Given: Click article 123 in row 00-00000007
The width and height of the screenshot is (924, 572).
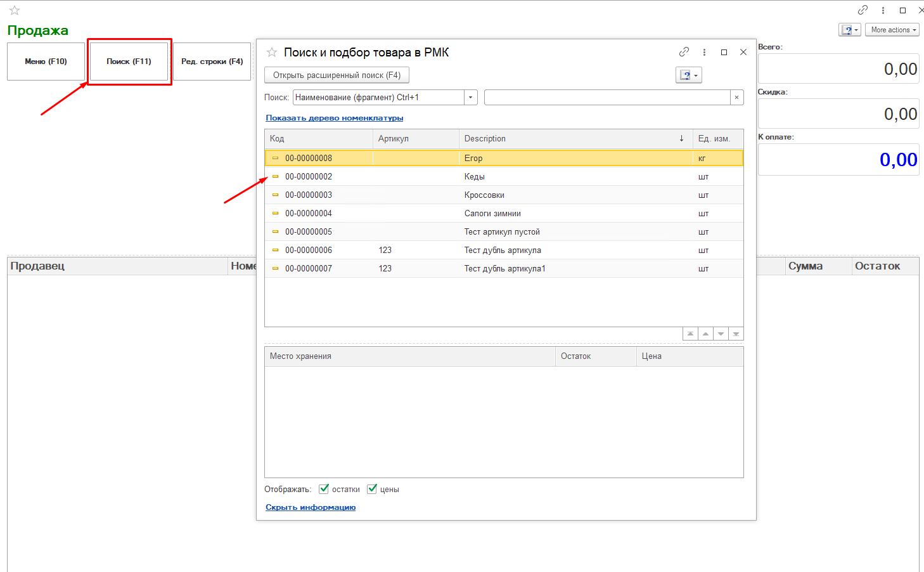Looking at the screenshot, I should point(385,268).
